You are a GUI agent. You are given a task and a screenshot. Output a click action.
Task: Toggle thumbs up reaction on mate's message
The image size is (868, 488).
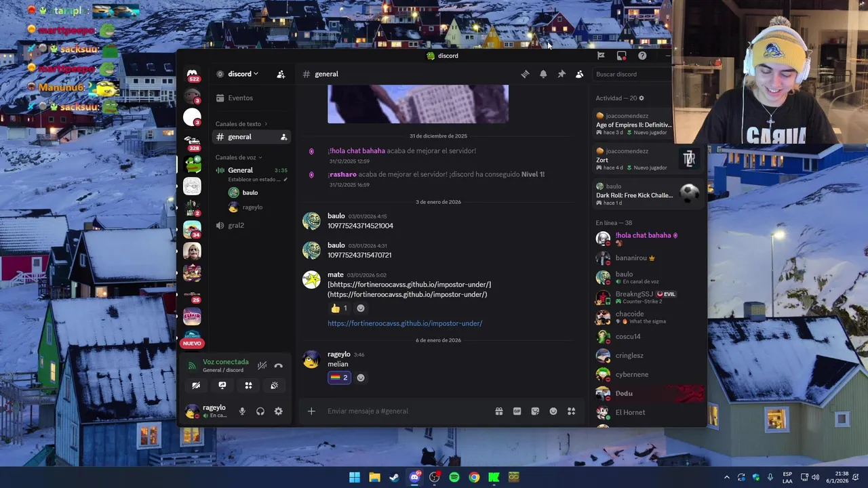[x=339, y=308]
